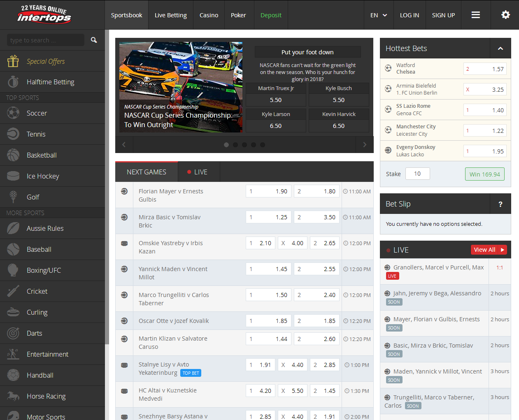
Task: Collapse the Hottest Bets panel
Action: (500, 49)
